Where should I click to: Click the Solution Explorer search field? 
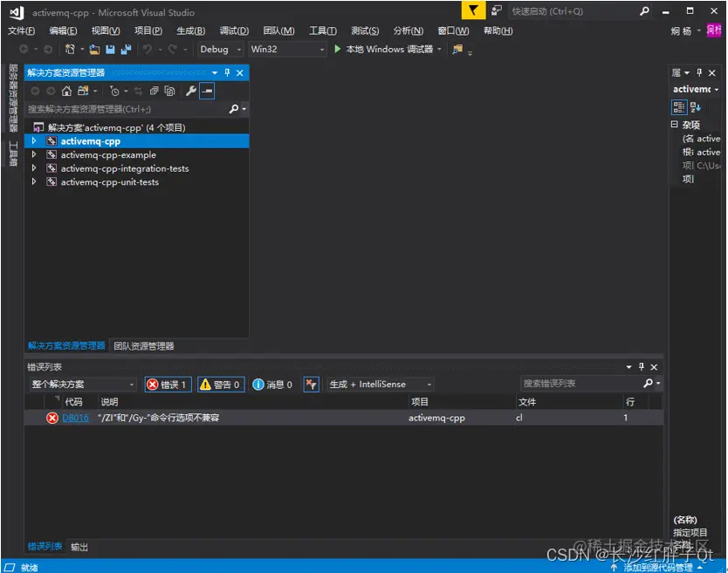click(127, 109)
